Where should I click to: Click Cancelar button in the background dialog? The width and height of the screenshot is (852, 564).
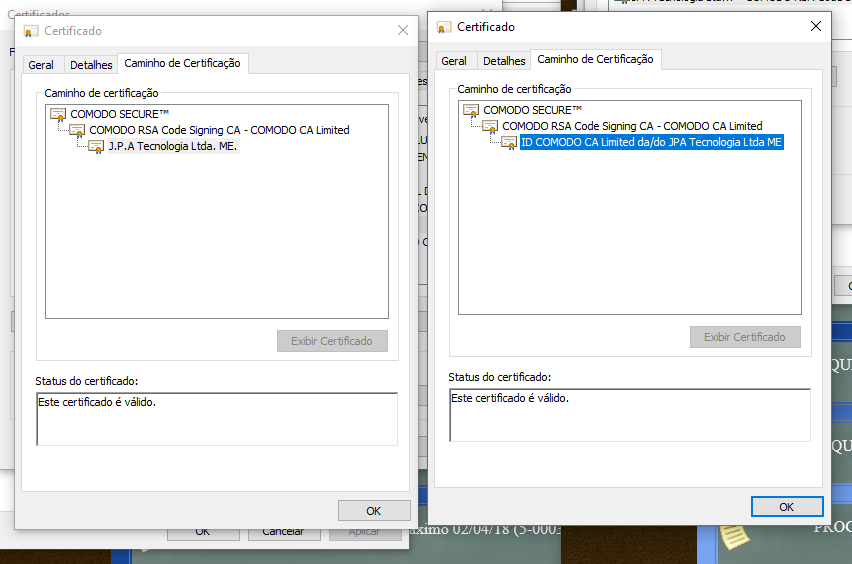[x=284, y=532]
